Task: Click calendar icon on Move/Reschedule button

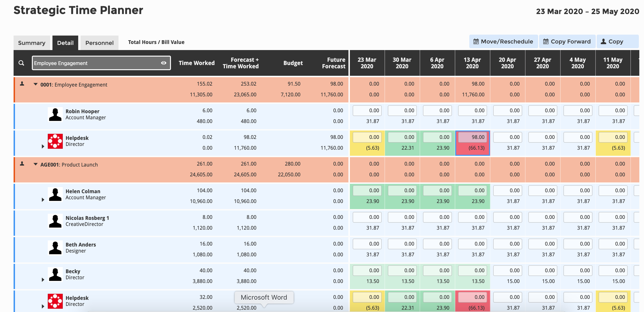Action: coord(476,41)
